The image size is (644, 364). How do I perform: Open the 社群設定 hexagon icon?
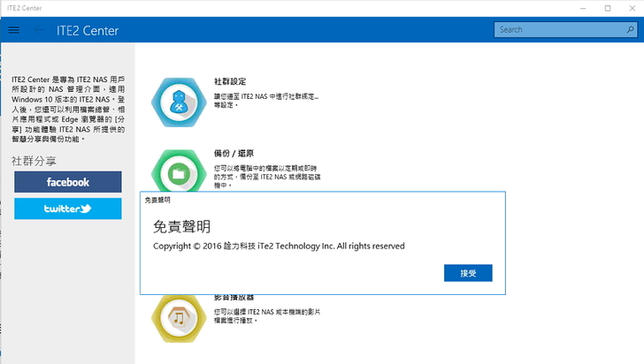[x=179, y=102]
